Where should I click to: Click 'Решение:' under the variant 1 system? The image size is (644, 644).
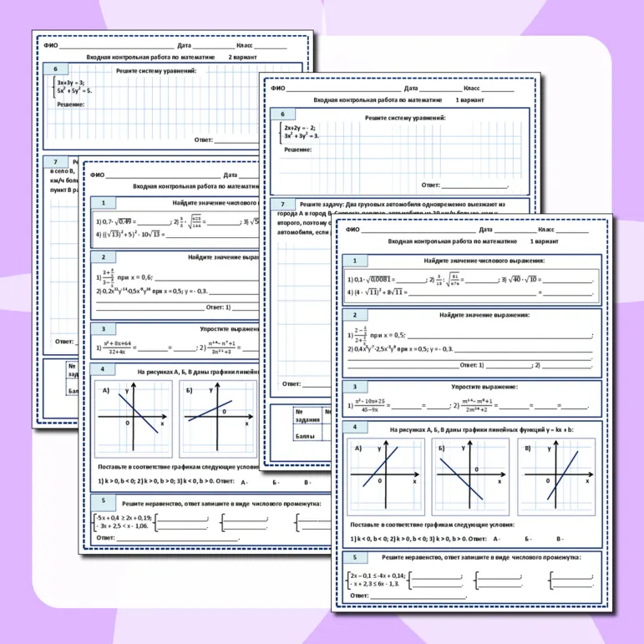(x=297, y=150)
